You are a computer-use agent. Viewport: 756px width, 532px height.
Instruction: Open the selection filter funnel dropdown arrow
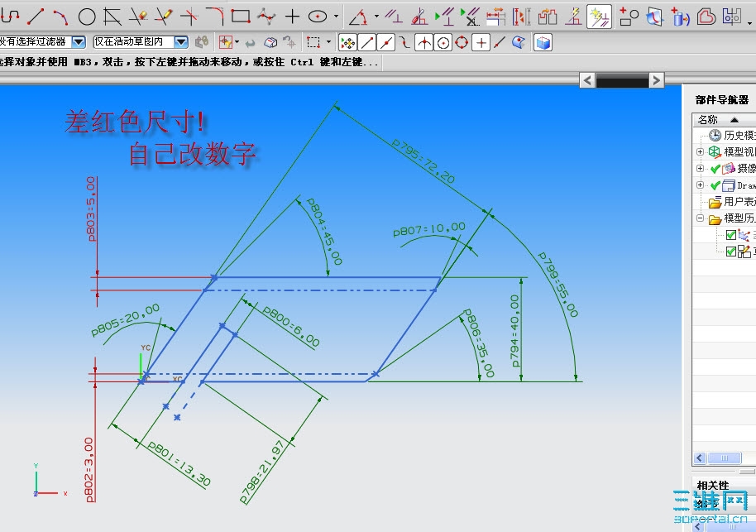coord(237,42)
